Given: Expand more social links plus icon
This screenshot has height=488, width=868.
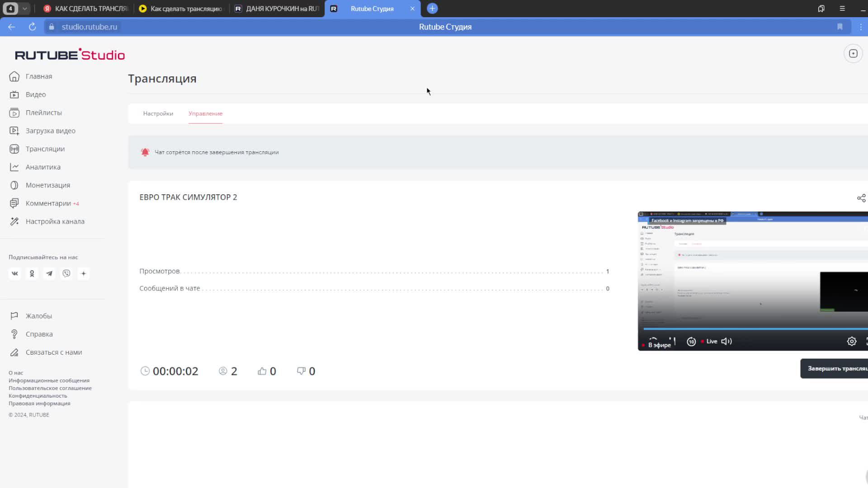Looking at the screenshot, I should coord(84,274).
